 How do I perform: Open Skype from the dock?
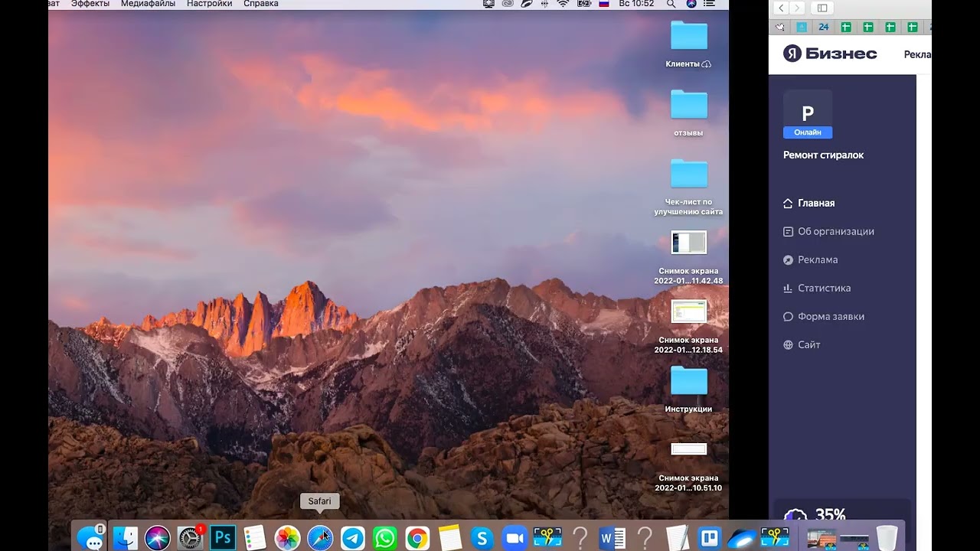pos(482,538)
